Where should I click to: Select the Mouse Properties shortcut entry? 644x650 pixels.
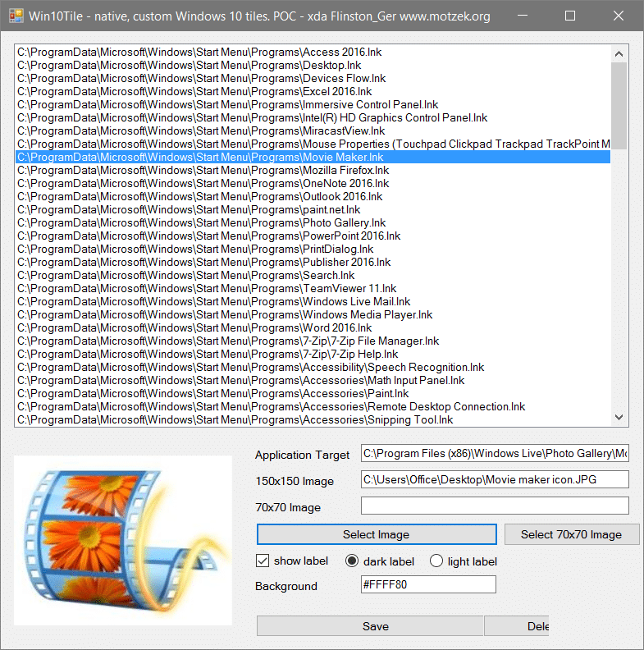[313, 144]
